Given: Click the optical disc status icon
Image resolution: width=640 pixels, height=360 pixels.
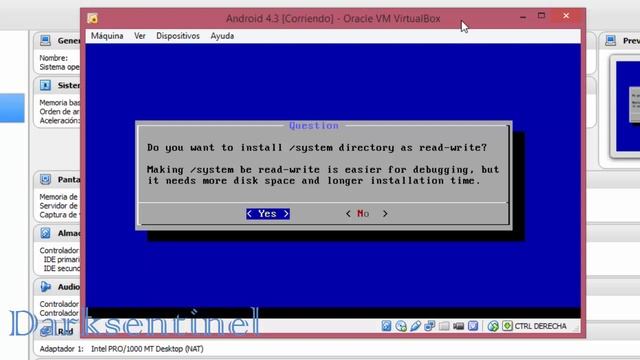Looking at the screenshot, I should [x=401, y=326].
